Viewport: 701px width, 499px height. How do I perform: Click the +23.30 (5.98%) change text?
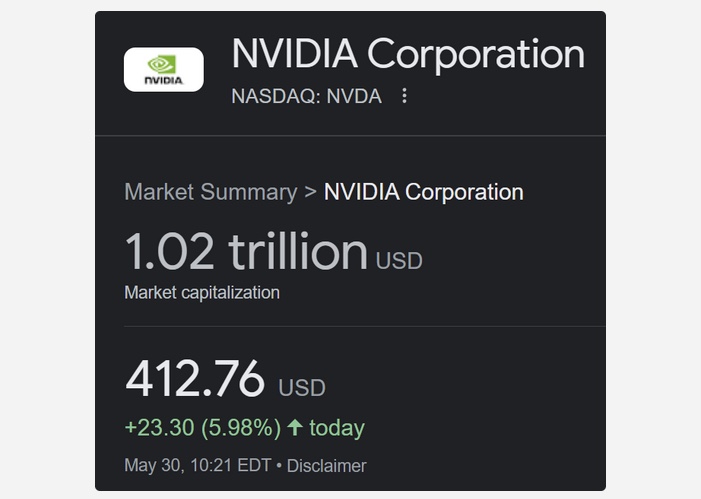(203, 427)
